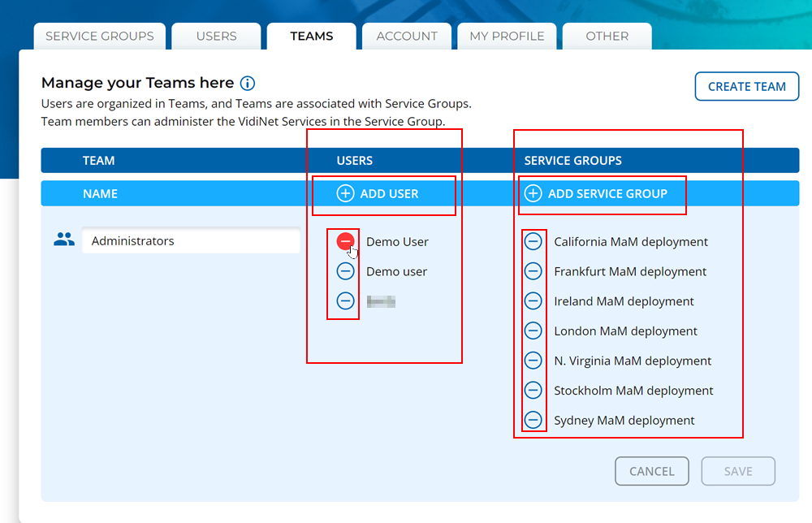Viewport: 812px width, 523px height.
Task: Open the Service Groups tab
Action: point(99,37)
